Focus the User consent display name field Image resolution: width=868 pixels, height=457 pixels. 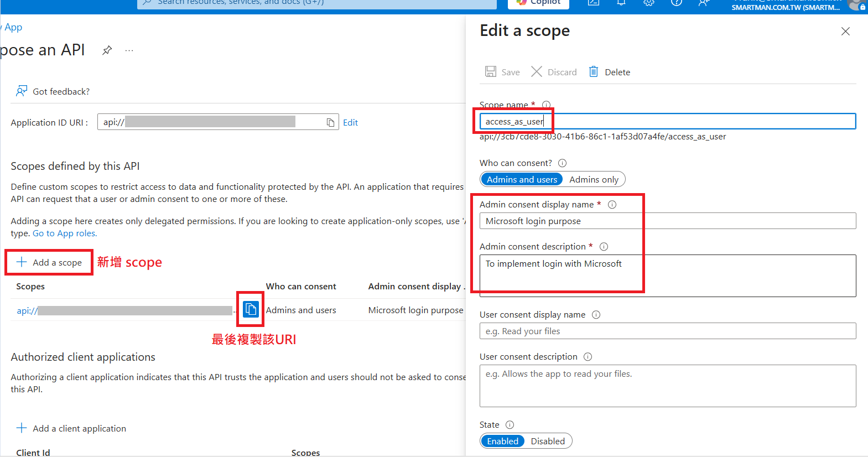pyautogui.click(x=668, y=331)
